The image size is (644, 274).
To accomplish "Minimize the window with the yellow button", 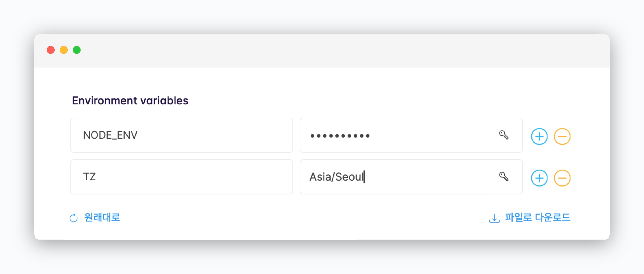I will (x=64, y=50).
